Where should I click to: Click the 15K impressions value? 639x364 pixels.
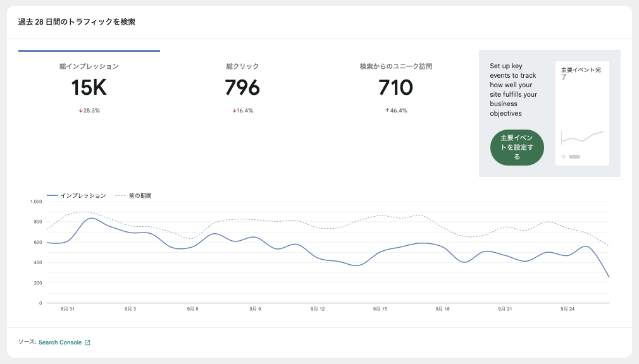pyautogui.click(x=89, y=88)
